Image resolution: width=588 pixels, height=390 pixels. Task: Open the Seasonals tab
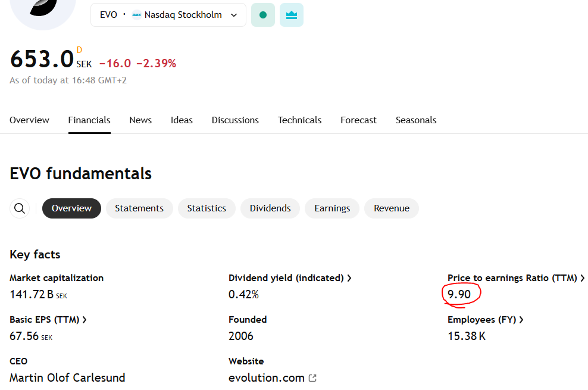click(416, 120)
